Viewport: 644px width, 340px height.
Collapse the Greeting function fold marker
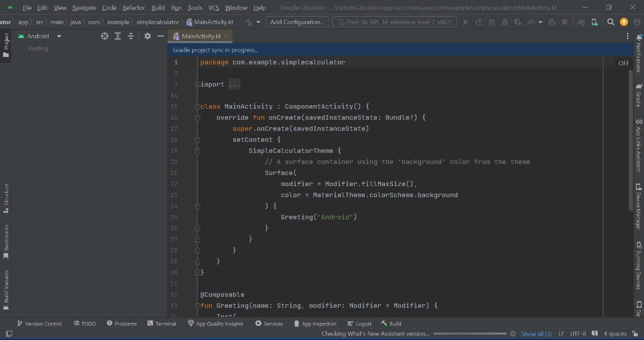click(197, 306)
